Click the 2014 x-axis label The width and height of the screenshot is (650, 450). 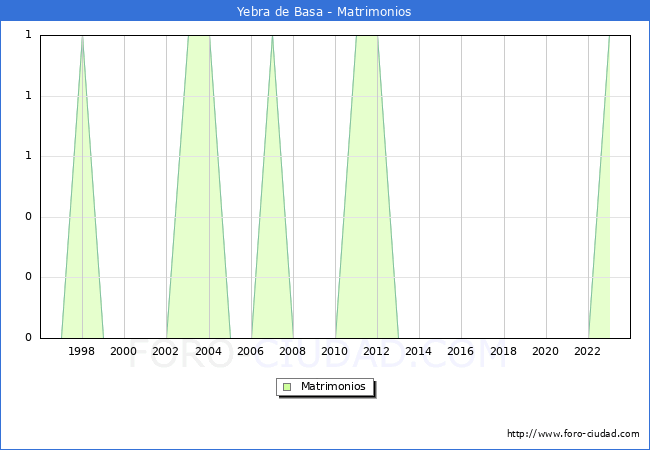[419, 351]
